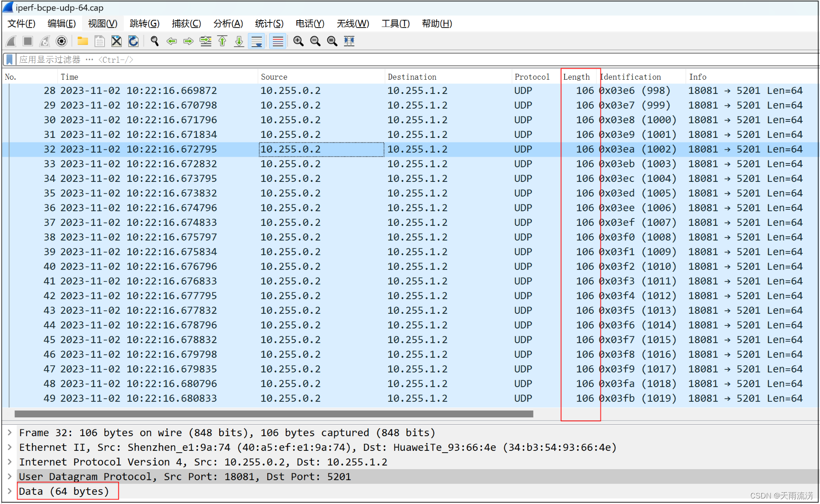Go to the last packet using the down arrow
The image size is (820, 504).
coord(238,41)
